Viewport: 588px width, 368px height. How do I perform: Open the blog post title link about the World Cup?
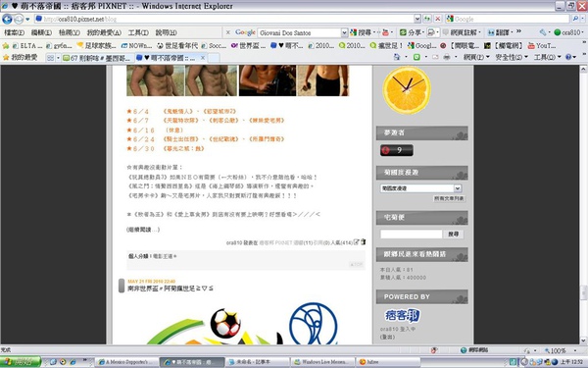(x=171, y=289)
